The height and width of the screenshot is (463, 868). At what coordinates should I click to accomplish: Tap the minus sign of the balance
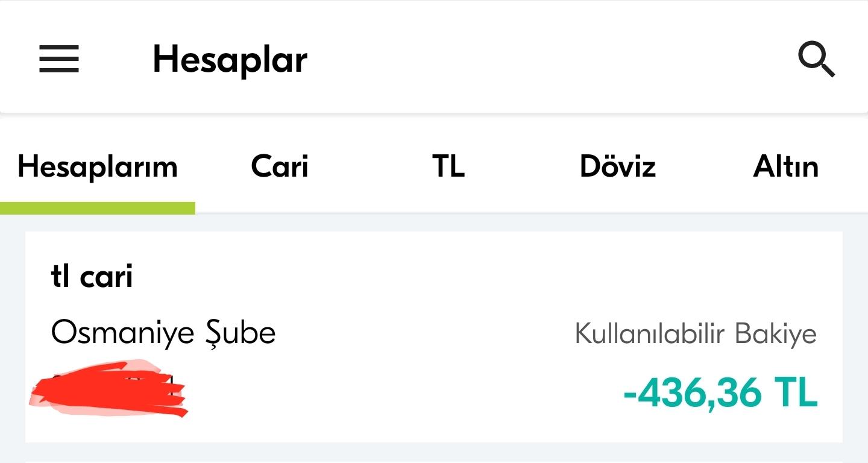(x=630, y=395)
